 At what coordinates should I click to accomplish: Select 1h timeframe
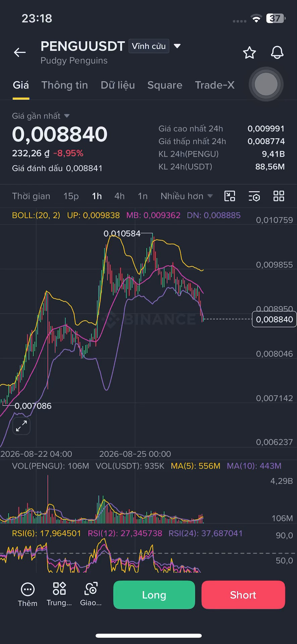coord(97,196)
